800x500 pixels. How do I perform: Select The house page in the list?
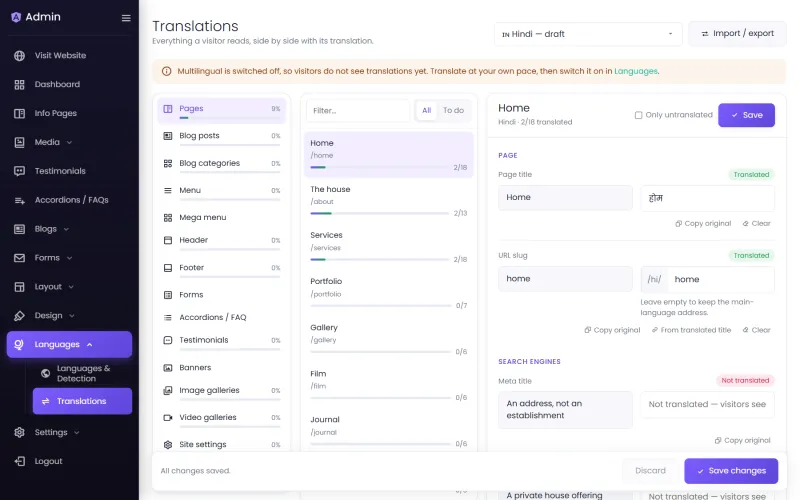tap(388, 201)
